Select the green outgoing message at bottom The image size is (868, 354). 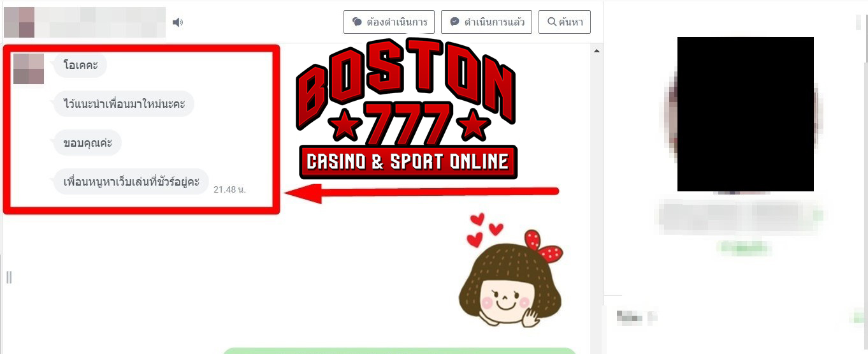point(400,351)
